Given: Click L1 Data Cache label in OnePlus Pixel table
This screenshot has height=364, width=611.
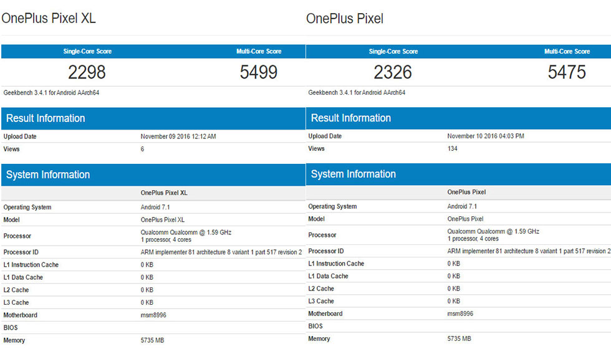Looking at the screenshot, I should (x=328, y=276).
